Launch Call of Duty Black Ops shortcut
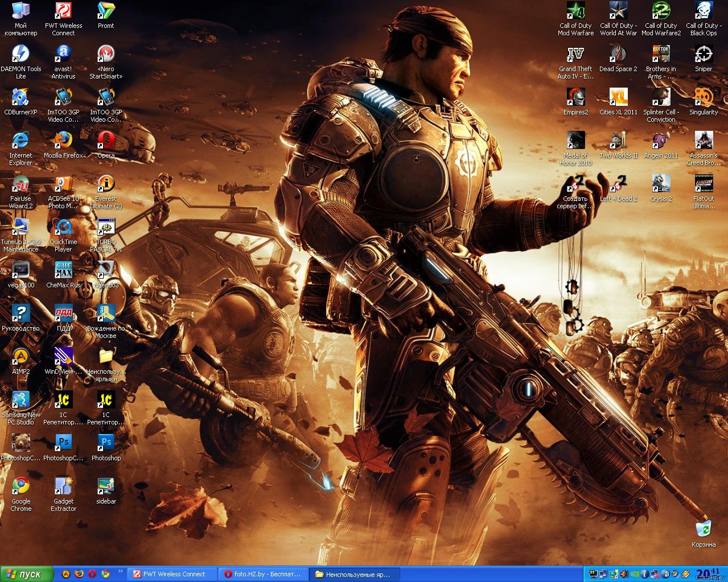Viewport: 728px width, 582px height. click(704, 18)
